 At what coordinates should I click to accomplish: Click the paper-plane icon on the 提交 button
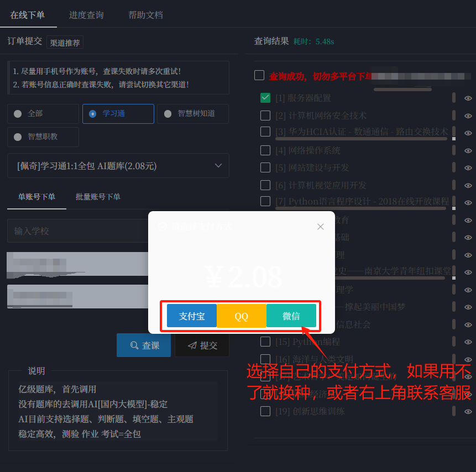pyautogui.click(x=192, y=344)
